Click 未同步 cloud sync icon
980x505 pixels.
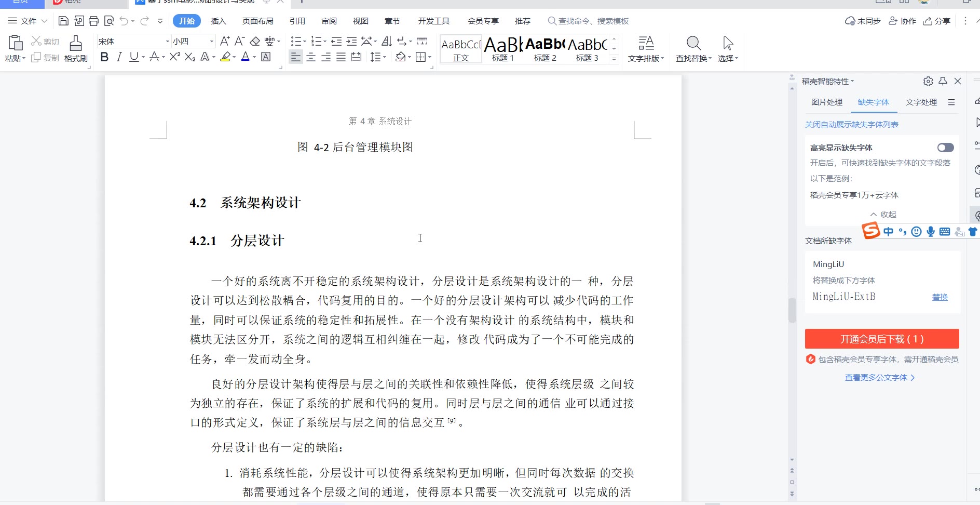pyautogui.click(x=850, y=21)
